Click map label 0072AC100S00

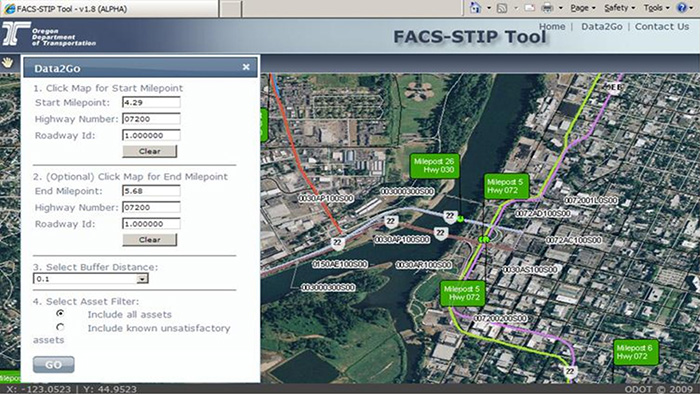574,240
